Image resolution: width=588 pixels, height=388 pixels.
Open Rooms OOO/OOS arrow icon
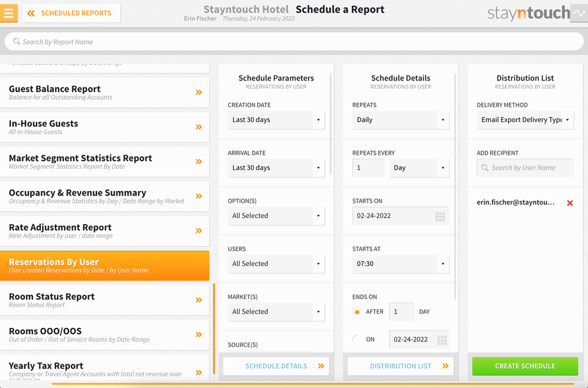tap(199, 334)
